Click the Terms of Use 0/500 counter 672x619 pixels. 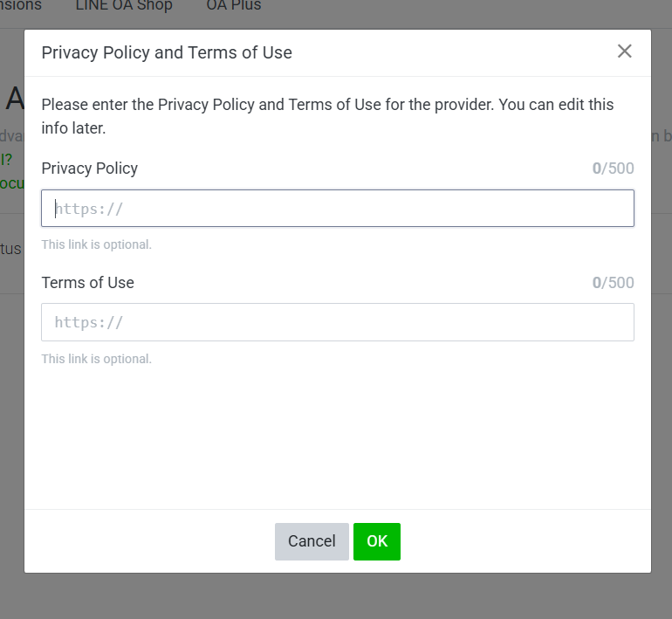[x=613, y=283]
